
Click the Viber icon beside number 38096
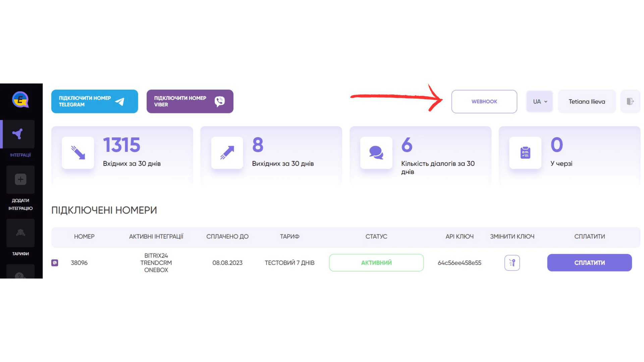pyautogui.click(x=55, y=263)
